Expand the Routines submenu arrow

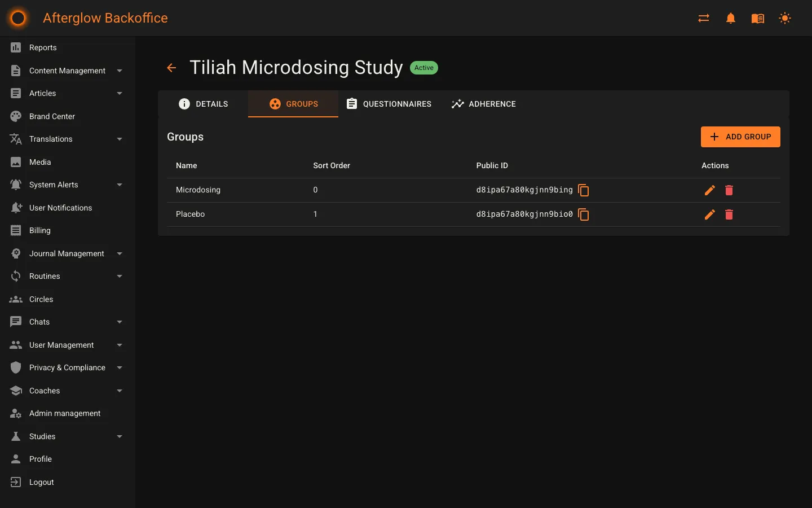click(120, 276)
